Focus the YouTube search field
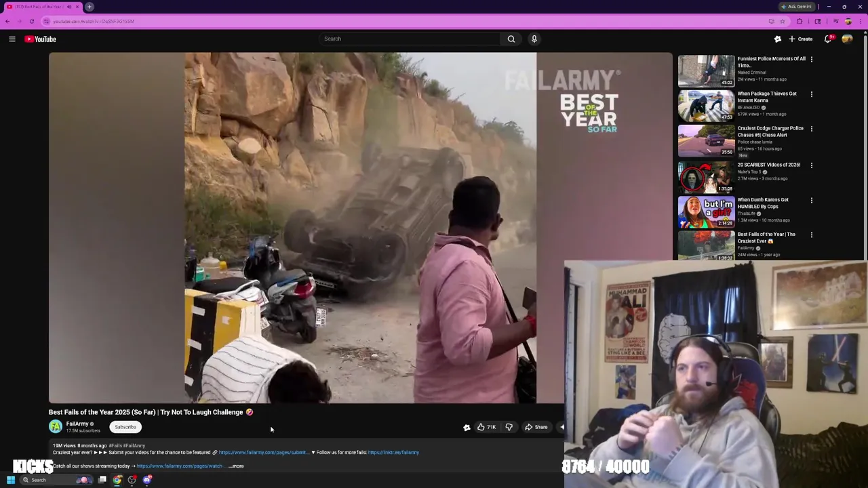The image size is (868, 488). pos(410,39)
